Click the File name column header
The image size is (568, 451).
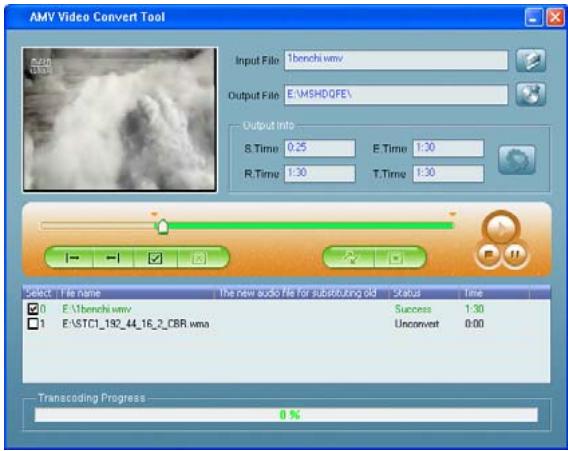[x=135, y=293]
